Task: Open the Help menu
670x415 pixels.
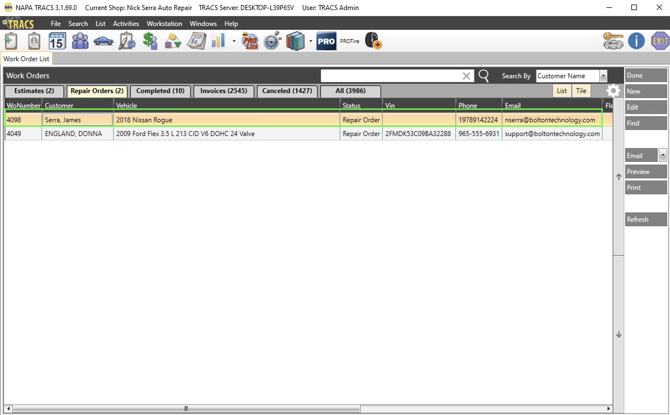Action: tap(231, 24)
